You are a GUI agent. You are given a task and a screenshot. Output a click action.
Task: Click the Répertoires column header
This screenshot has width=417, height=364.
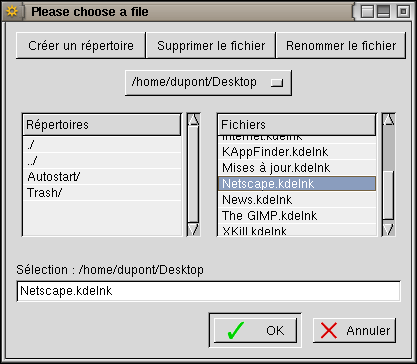click(102, 125)
